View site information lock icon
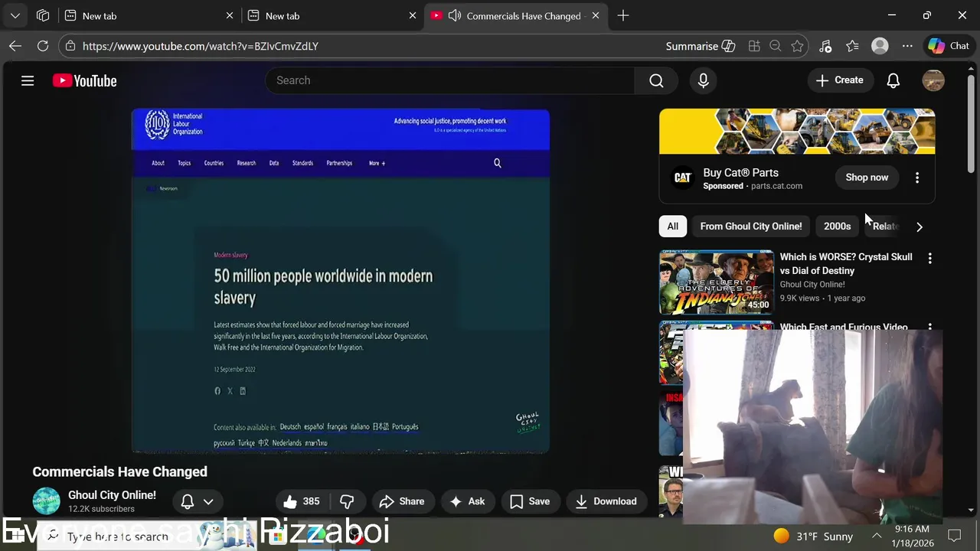Viewport: 980px width, 551px height. [70, 46]
